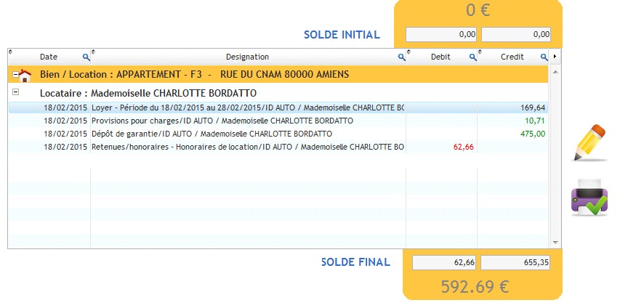This screenshot has height=308, width=644.
Task: Click the Solde Final credit field 655,35
Action: point(515,262)
